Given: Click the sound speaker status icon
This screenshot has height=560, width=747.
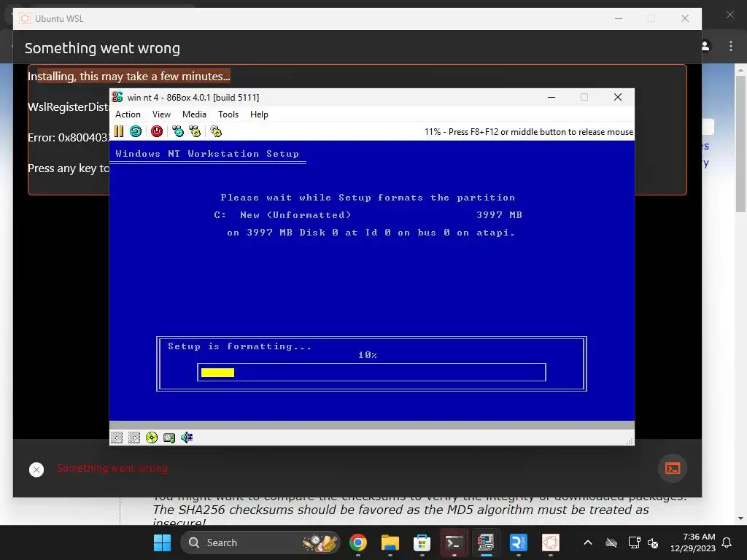Looking at the screenshot, I should click(x=186, y=437).
